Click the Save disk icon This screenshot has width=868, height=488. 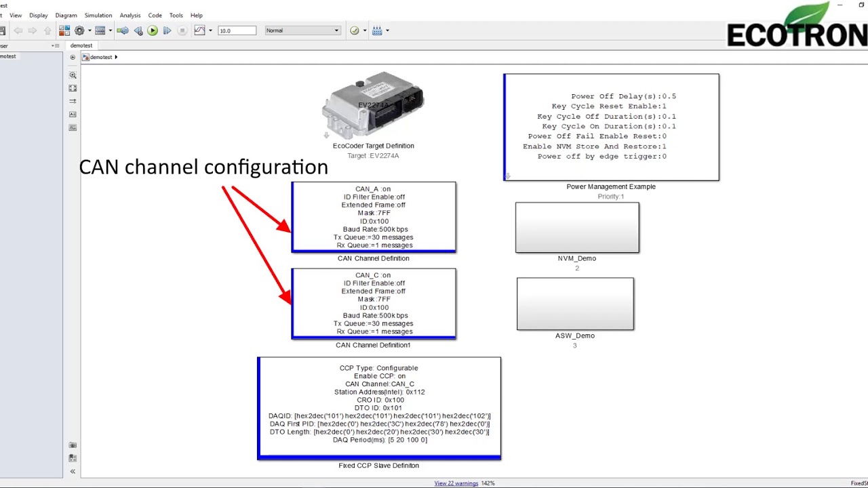point(3,30)
